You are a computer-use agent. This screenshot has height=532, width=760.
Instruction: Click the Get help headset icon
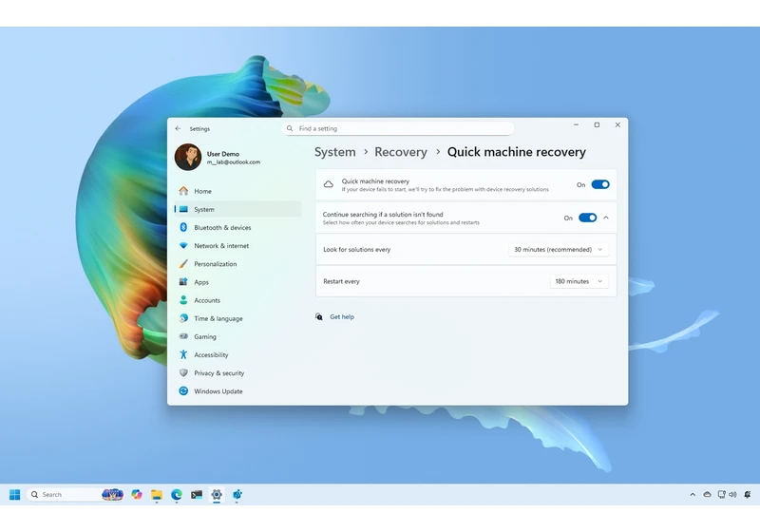319,316
